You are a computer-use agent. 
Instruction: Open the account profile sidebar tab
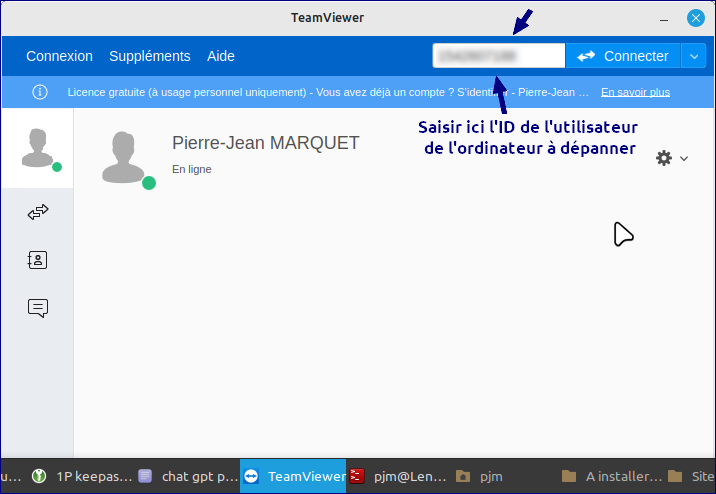tap(37, 148)
